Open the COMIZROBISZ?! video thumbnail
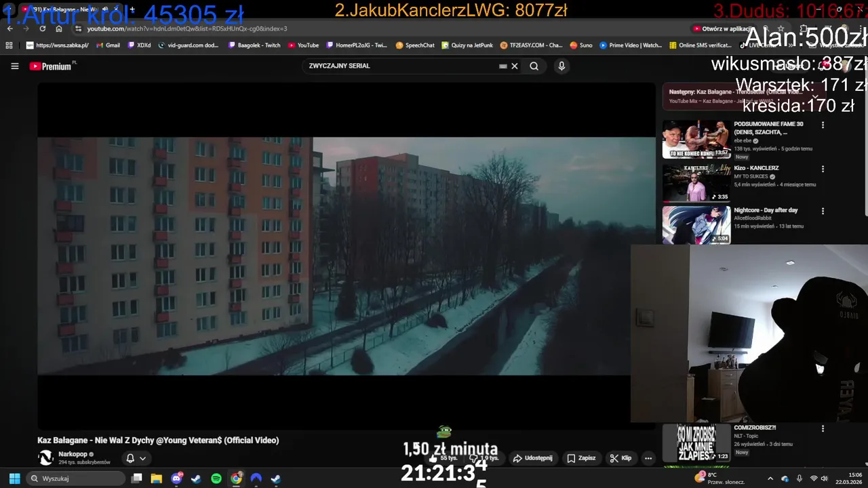 pos(696,443)
